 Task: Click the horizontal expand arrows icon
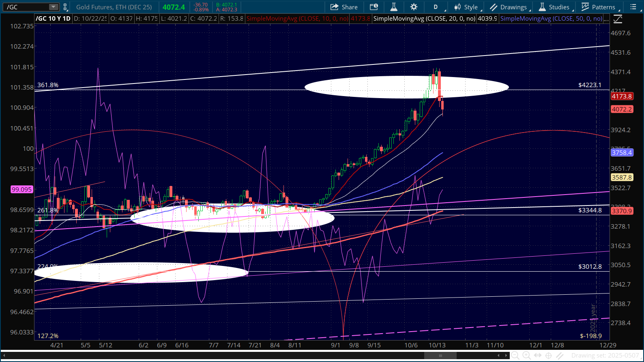pos(538,356)
